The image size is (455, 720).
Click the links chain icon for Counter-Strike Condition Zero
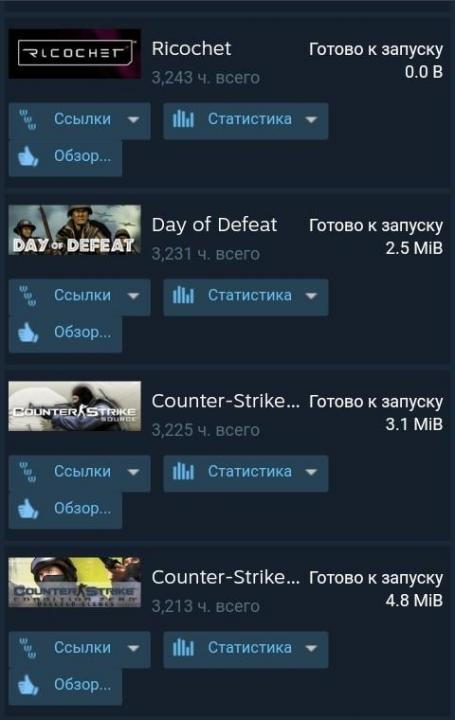point(28,647)
